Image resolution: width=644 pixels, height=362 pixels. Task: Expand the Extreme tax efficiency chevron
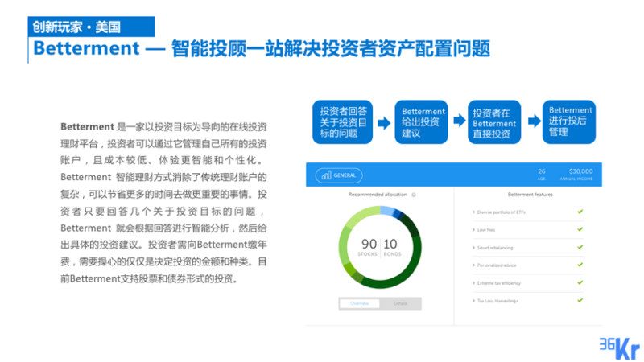pyautogui.click(x=473, y=283)
